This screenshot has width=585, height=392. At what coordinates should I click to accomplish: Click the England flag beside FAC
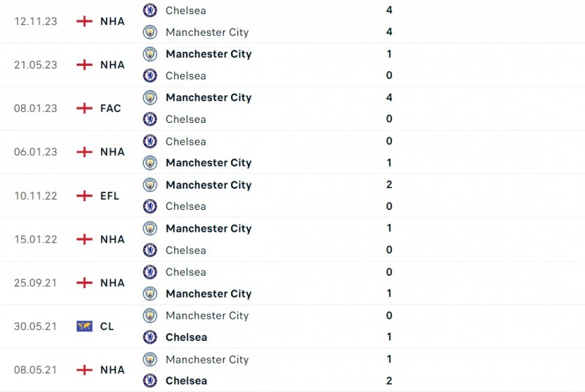pos(85,108)
